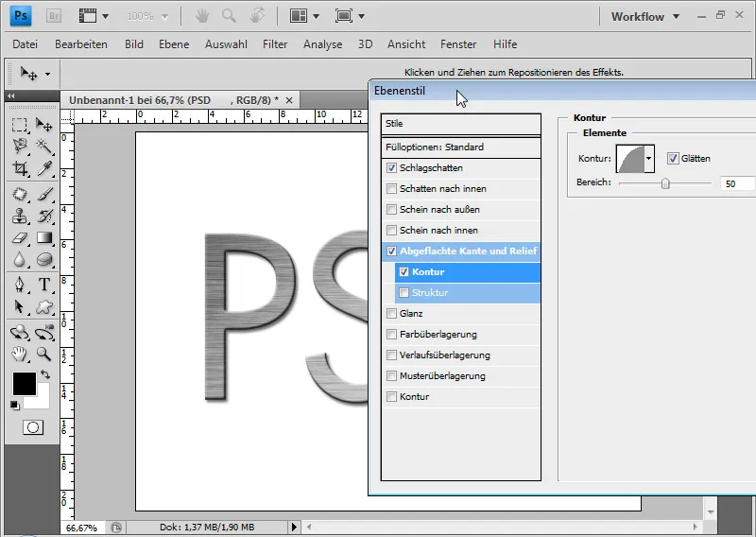Select the 3D Rotate tool
This screenshot has height=537, width=756.
point(19,333)
